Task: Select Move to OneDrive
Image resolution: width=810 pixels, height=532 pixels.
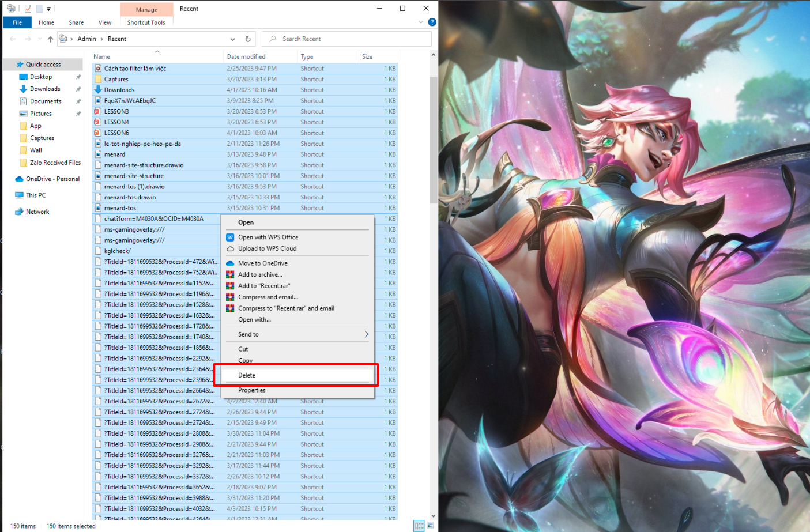Action: (x=297, y=263)
